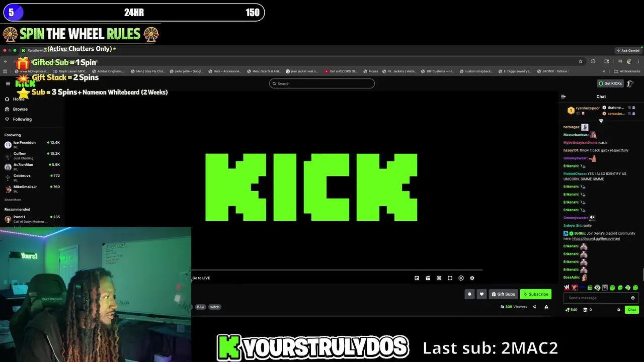644x362 pixels.
Task: Enable picture-in-picture mini player icon
Action: point(417,278)
